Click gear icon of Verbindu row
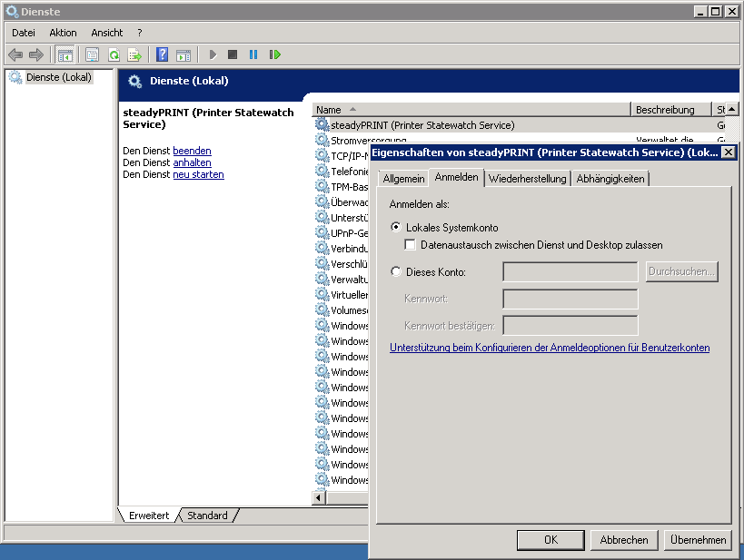The image size is (744, 560). (x=322, y=248)
